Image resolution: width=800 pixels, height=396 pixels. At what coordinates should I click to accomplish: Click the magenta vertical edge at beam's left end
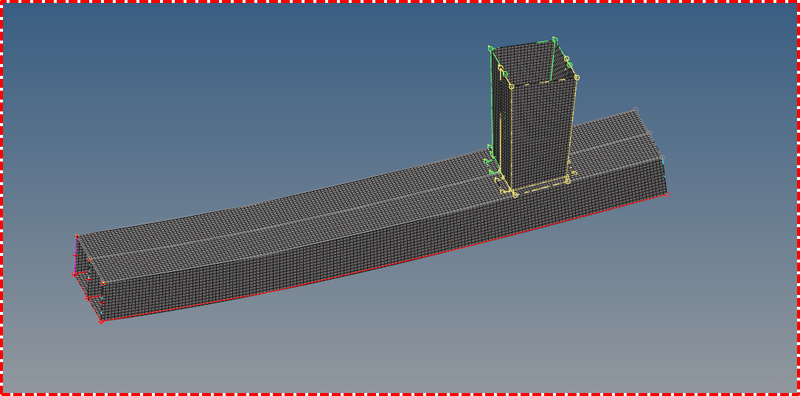pos(76,255)
